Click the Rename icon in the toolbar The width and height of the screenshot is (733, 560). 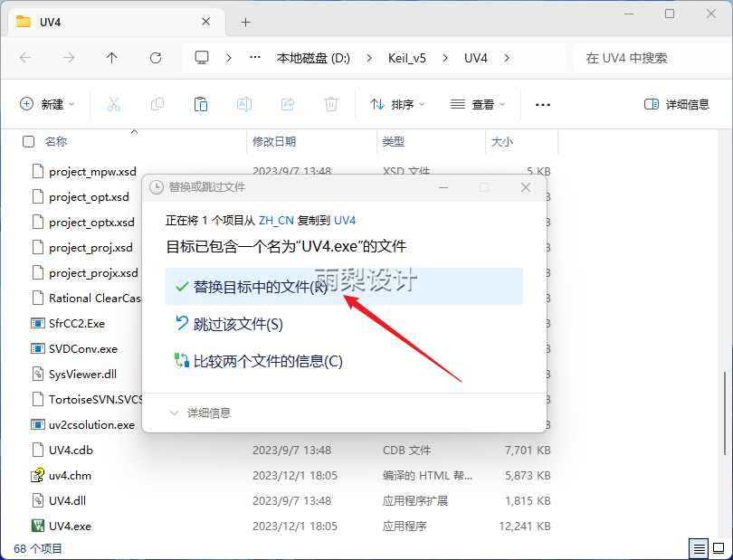click(243, 104)
